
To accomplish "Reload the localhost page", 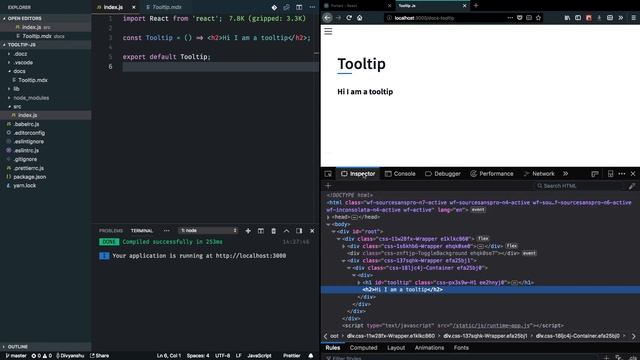I will pos(349,18).
